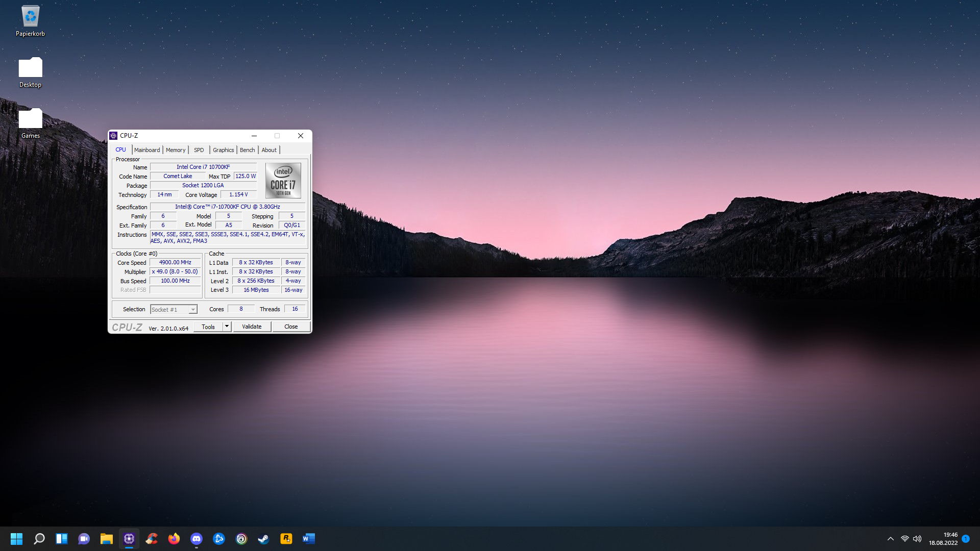The width and height of the screenshot is (980, 551).
Task: Launch Ubisoft Connect from taskbar
Action: [241, 539]
